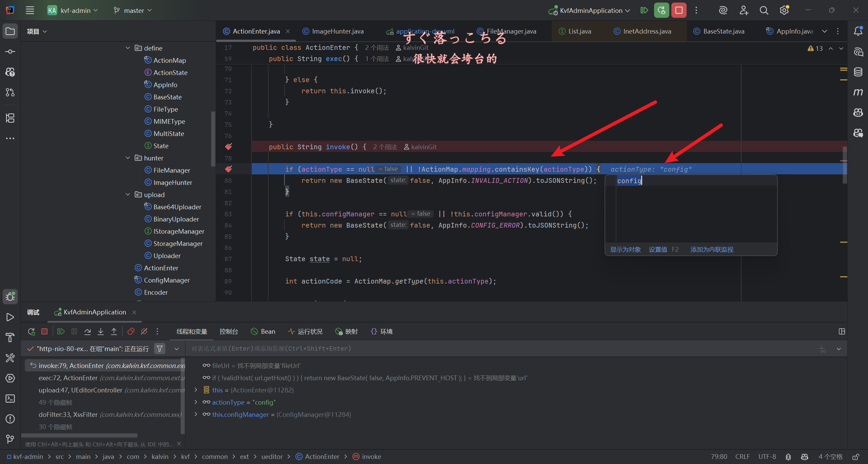Switch to ImageHunter.java tab

(x=333, y=31)
